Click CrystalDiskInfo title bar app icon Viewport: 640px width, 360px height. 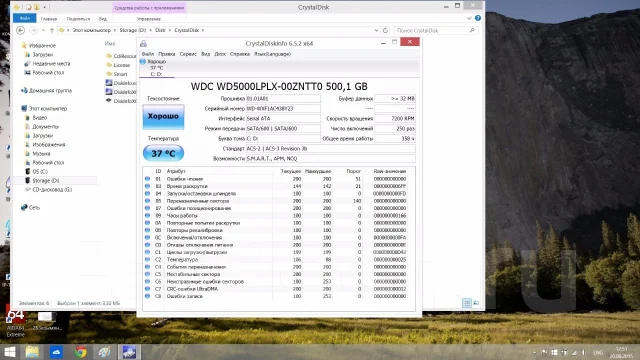pyautogui.click(x=143, y=43)
